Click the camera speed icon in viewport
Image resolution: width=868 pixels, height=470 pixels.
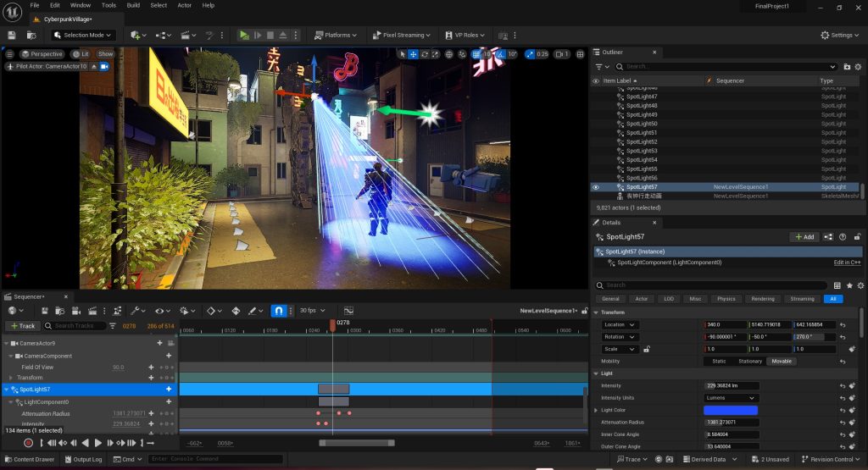562,54
